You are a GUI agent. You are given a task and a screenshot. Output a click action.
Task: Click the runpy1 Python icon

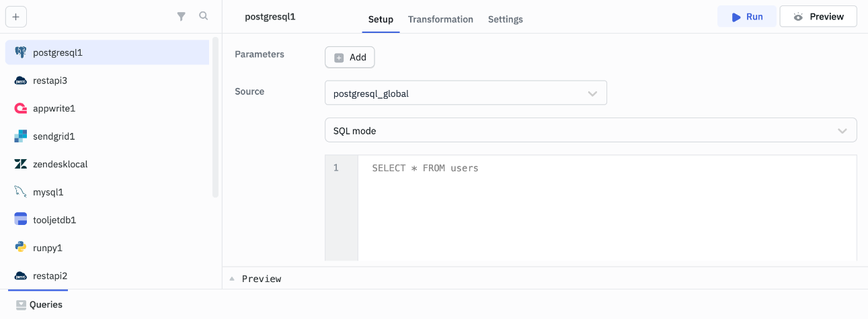pyautogui.click(x=20, y=248)
